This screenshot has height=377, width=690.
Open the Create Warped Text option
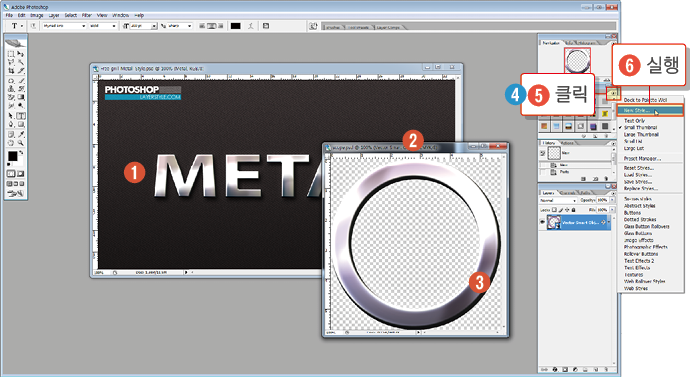(x=250, y=26)
